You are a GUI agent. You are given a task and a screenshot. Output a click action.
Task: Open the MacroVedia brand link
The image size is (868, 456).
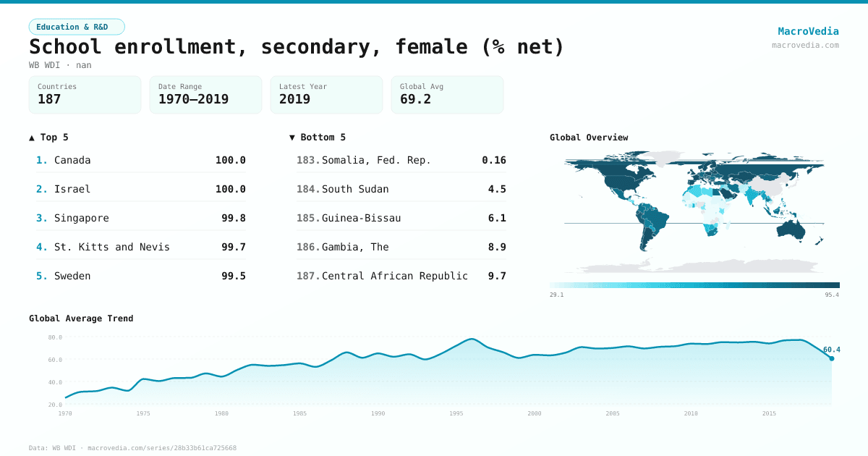[x=808, y=31]
